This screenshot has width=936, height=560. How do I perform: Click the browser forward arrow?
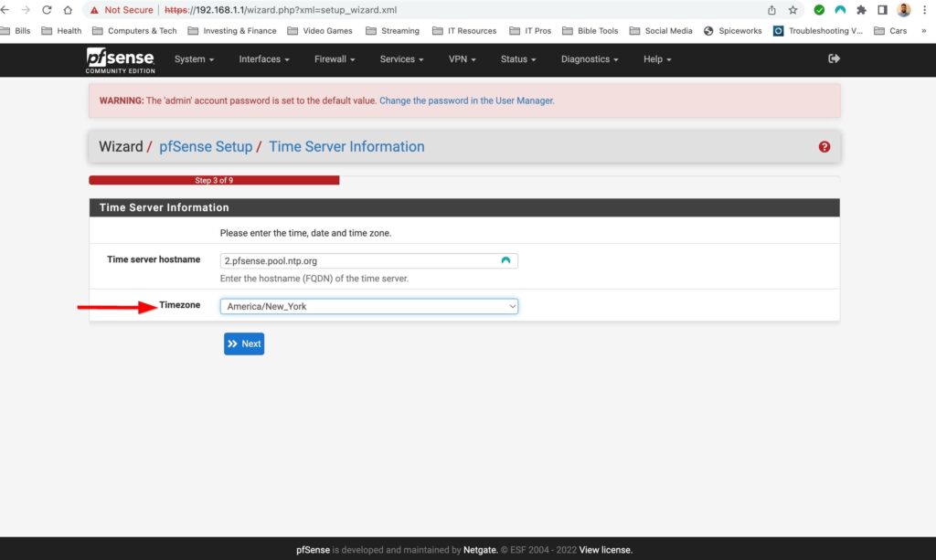click(26, 10)
